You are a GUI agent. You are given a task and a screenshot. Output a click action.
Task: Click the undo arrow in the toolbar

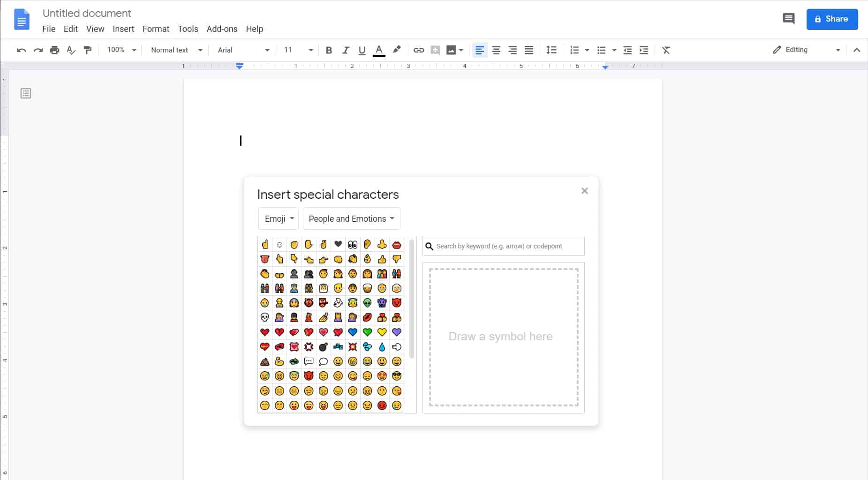(x=21, y=50)
